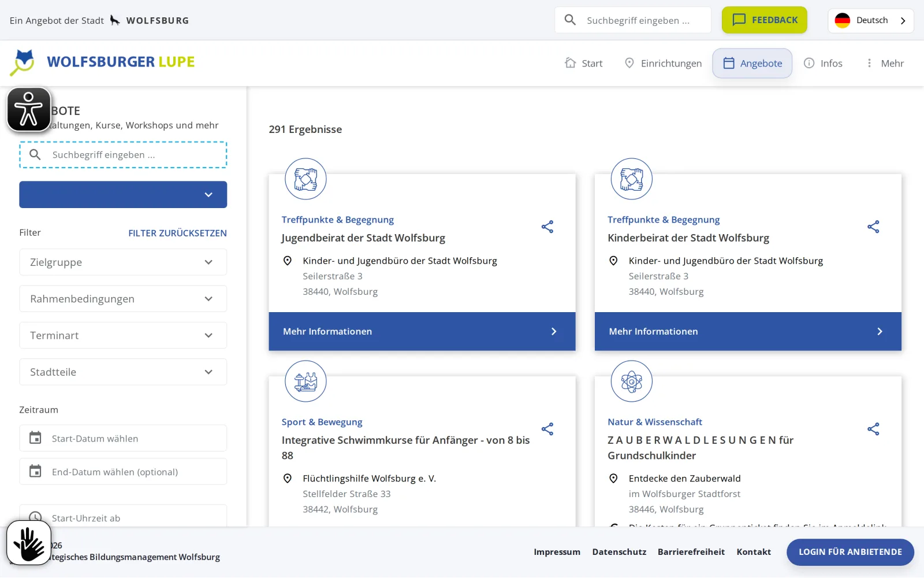Click the Natur & Wissenschaft atom icon
This screenshot has height=578, width=924.
pos(632,381)
